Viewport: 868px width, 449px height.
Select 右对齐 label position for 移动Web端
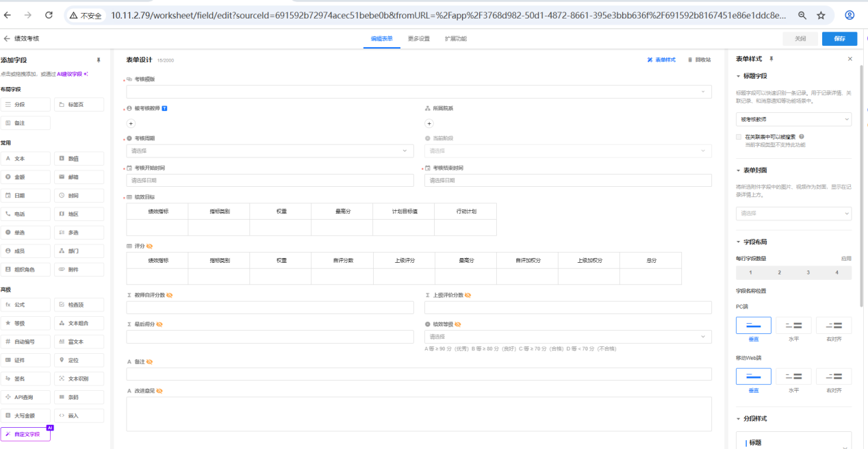click(x=834, y=377)
